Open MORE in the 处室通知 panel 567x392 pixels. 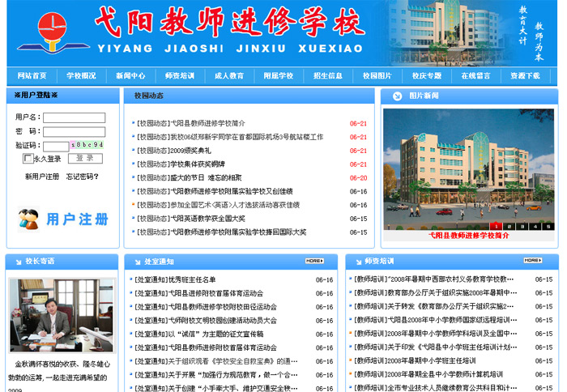[x=314, y=261]
